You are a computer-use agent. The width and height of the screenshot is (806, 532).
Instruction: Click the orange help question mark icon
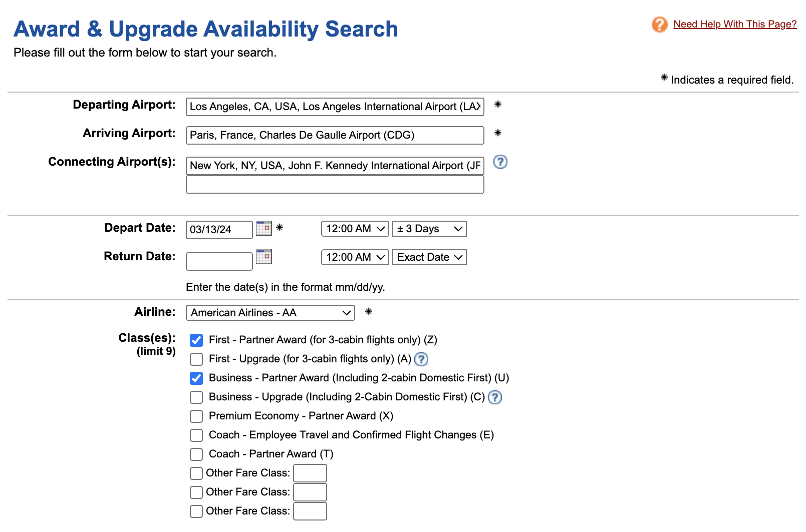[659, 24]
